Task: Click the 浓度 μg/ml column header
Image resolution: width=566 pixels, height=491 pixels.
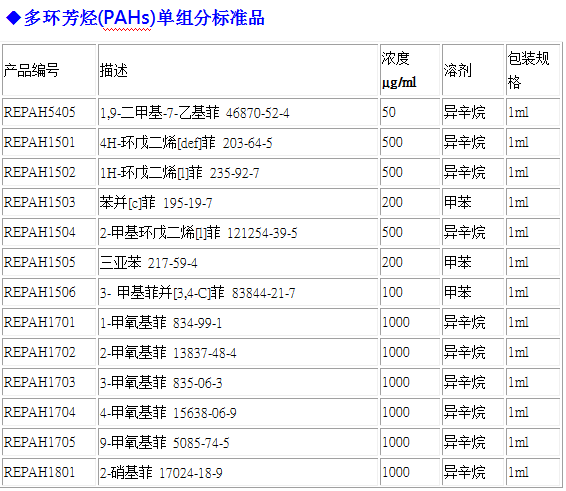Action: tap(410, 70)
